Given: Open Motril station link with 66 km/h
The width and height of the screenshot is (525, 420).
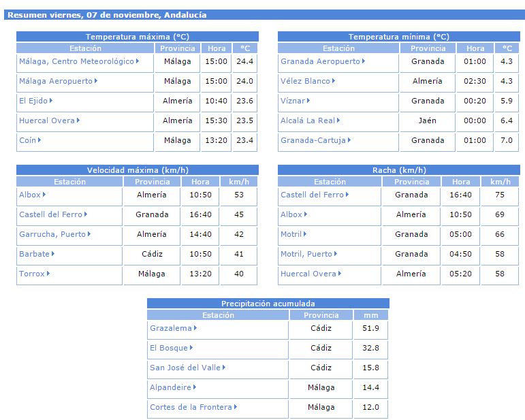Looking at the screenshot, I should pyautogui.click(x=293, y=234).
